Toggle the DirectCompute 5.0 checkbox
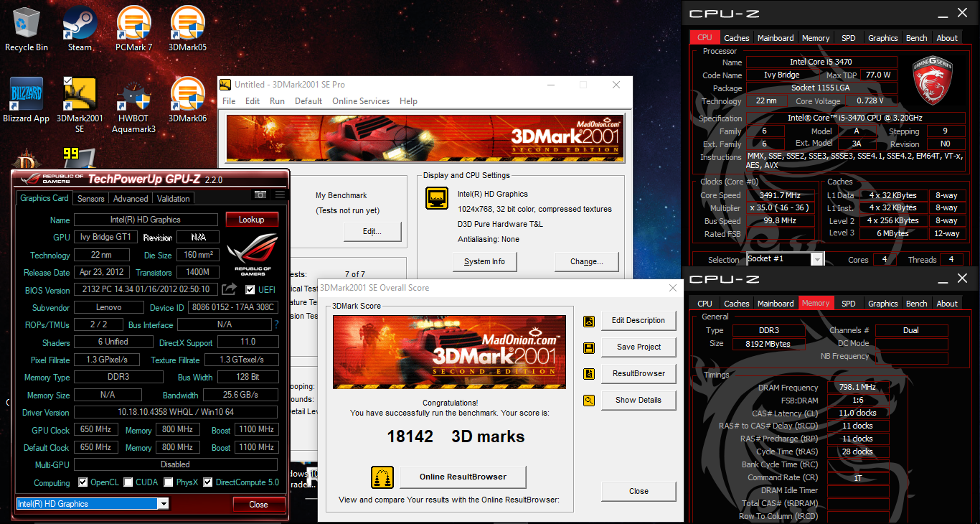The image size is (980, 524). (x=208, y=482)
